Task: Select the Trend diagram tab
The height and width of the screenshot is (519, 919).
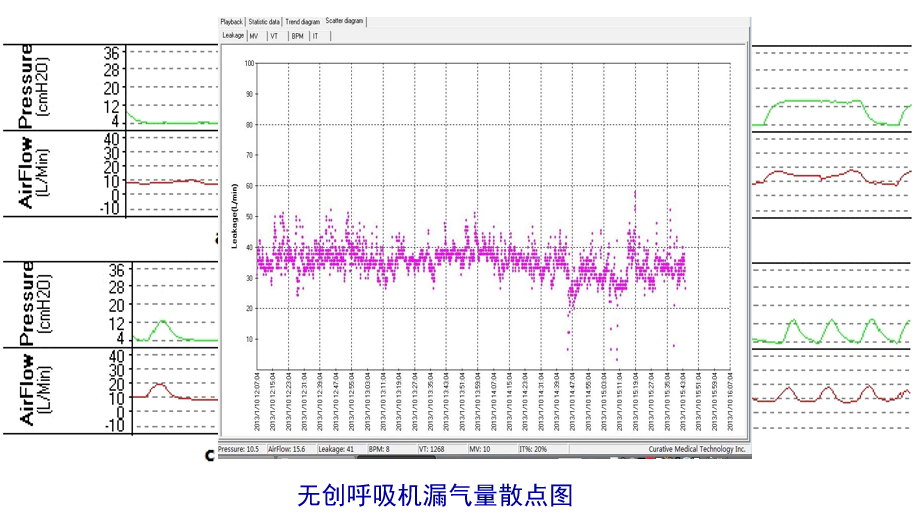Action: coord(303,21)
